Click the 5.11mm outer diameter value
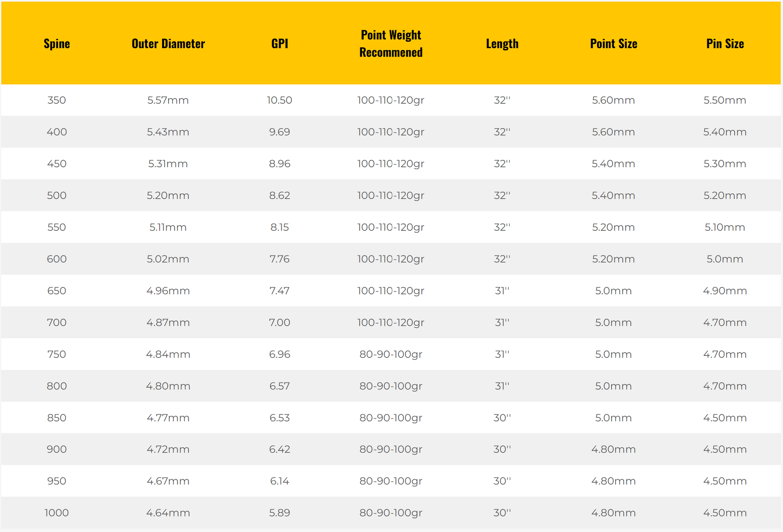The width and height of the screenshot is (783, 532). point(168,227)
